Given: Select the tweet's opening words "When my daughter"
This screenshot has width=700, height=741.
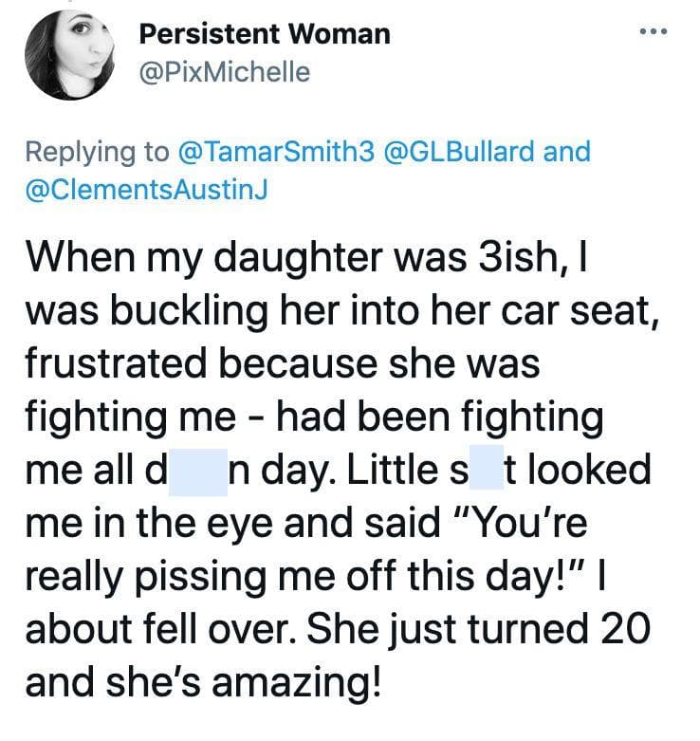Looking at the screenshot, I should pyautogui.click(x=204, y=257).
